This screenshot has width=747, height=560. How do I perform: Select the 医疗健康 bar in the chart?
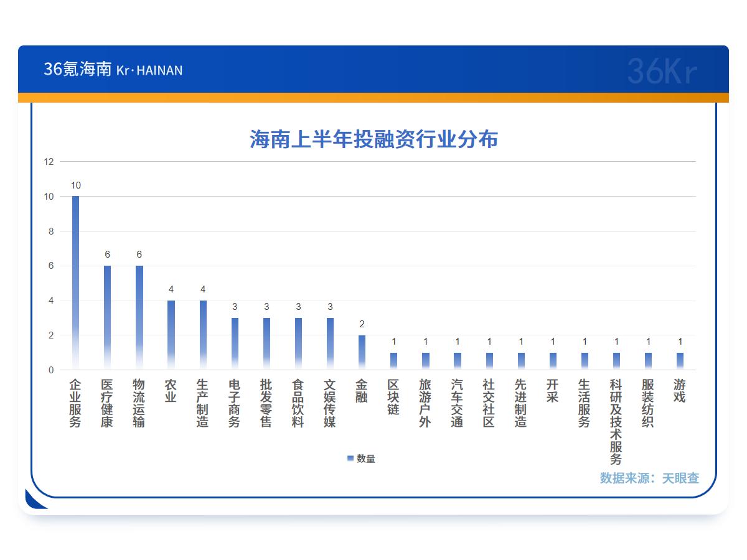coord(107,318)
